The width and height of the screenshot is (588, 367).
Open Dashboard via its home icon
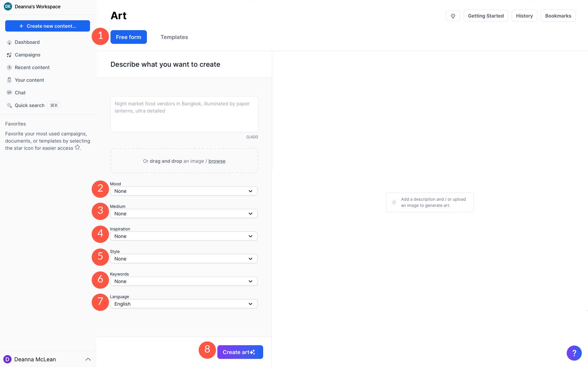coord(9,42)
